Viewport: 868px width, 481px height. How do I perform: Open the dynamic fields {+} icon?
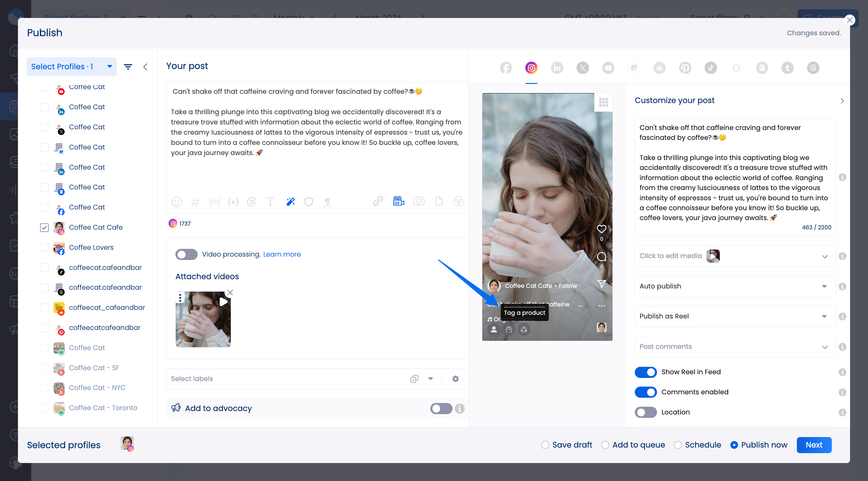tap(233, 202)
